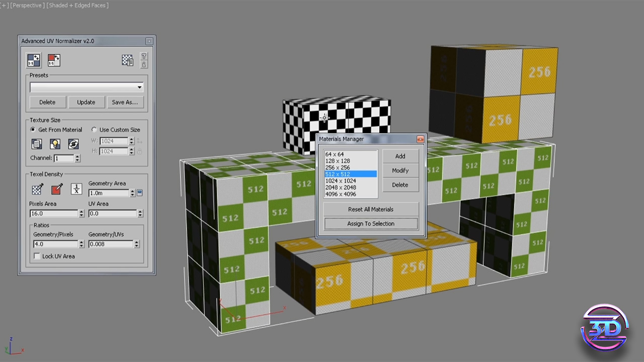Viewport: 644px width, 362px height.
Task: Pick texel density with checker eyedropper icon
Action: pyautogui.click(x=37, y=189)
